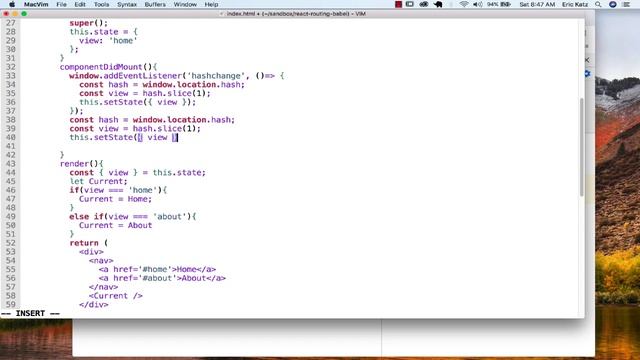Viewport: 640px width, 360px height.
Task: Click 'hash.slice(1)' on line 35
Action: pyautogui.click(x=175, y=93)
